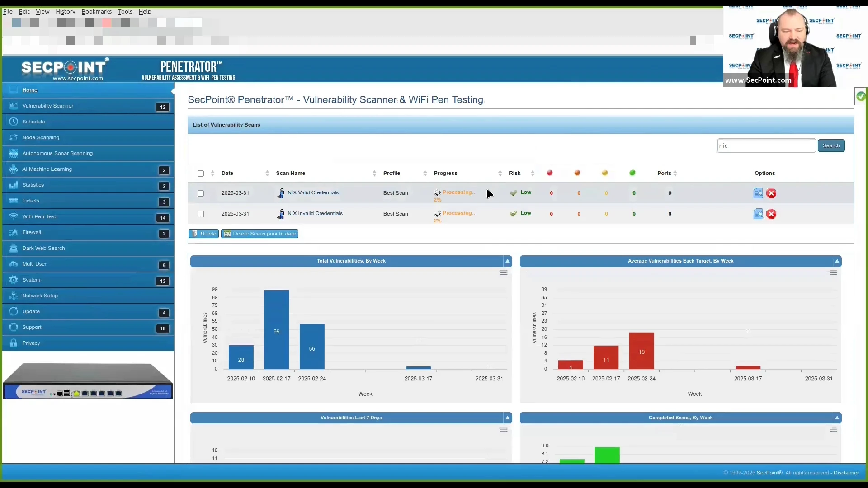
Task: Open the File menu
Action: point(8,12)
